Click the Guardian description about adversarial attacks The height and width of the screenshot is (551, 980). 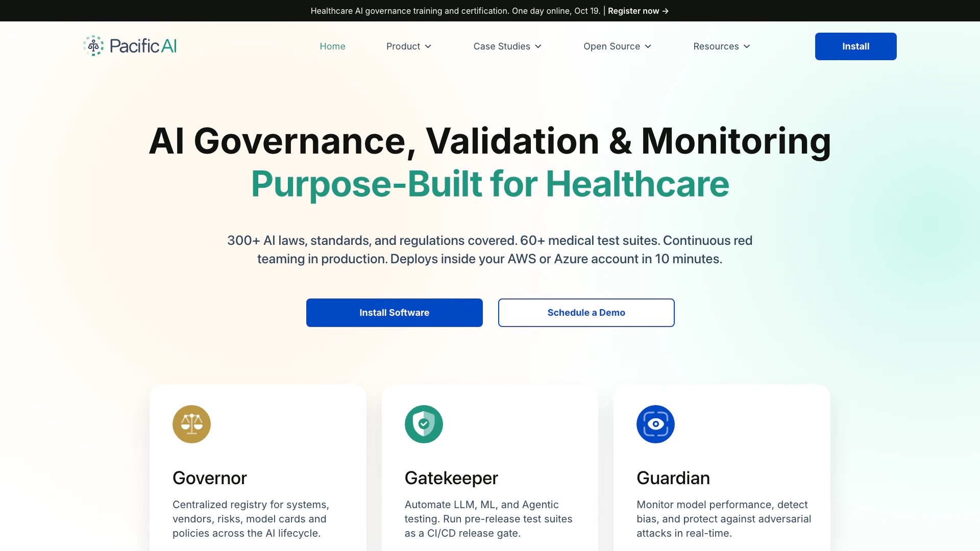click(x=724, y=519)
